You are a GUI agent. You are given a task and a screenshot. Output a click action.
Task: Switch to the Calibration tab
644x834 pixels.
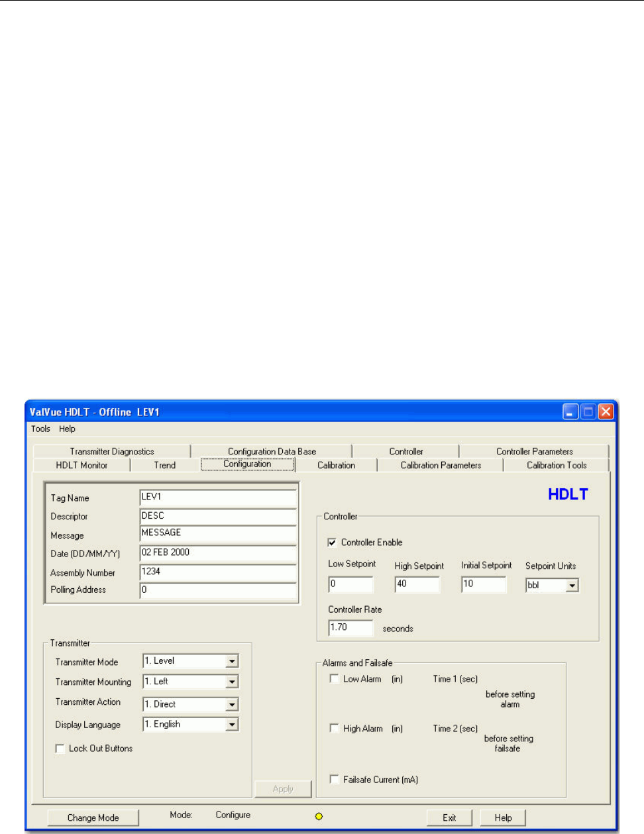337,465
